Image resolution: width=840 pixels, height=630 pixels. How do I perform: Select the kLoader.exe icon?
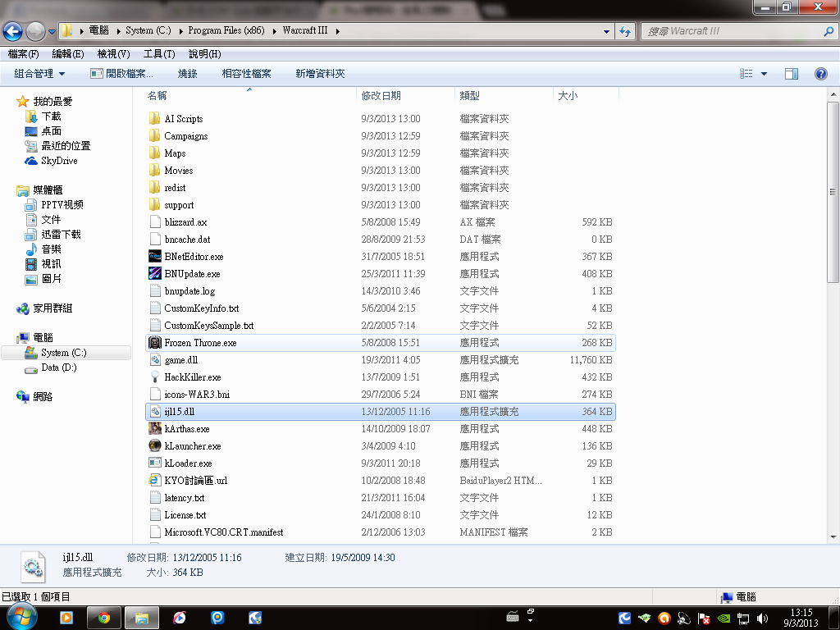tap(155, 463)
